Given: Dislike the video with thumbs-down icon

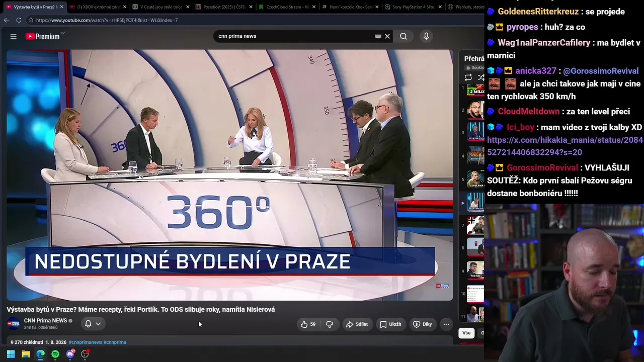Looking at the screenshot, I should pos(330,324).
